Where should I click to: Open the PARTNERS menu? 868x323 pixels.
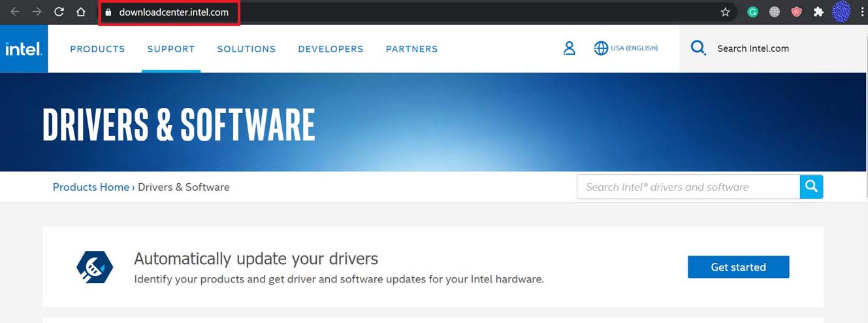tap(411, 49)
